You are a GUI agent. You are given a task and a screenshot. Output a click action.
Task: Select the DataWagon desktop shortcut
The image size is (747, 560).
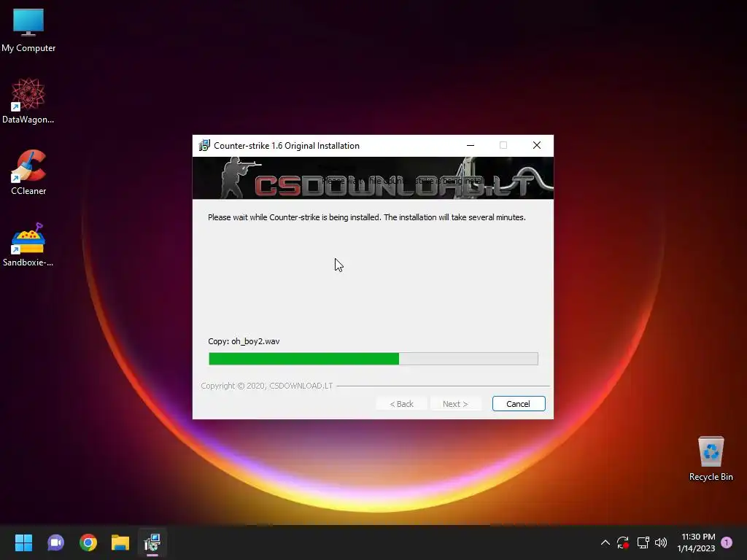pos(28,101)
